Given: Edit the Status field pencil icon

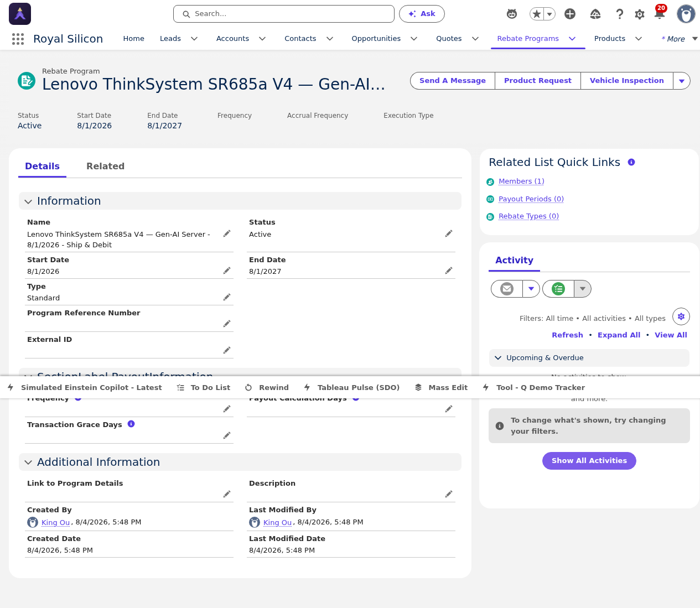Looking at the screenshot, I should point(449,234).
